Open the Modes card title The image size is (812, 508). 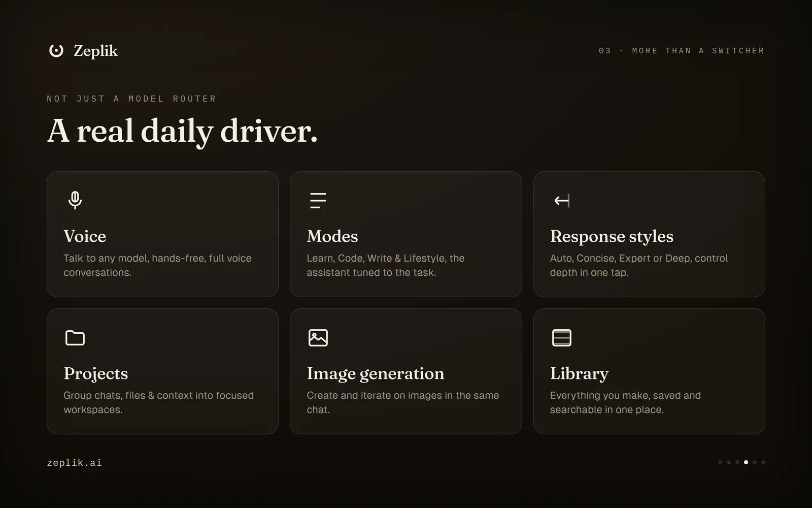tap(332, 236)
